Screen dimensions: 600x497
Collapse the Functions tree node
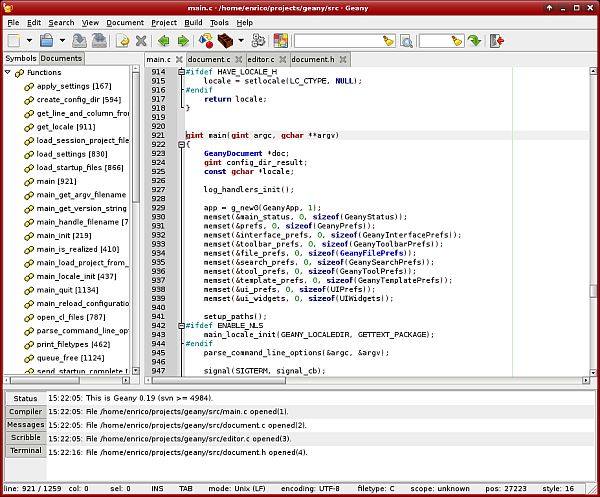pos(8,72)
